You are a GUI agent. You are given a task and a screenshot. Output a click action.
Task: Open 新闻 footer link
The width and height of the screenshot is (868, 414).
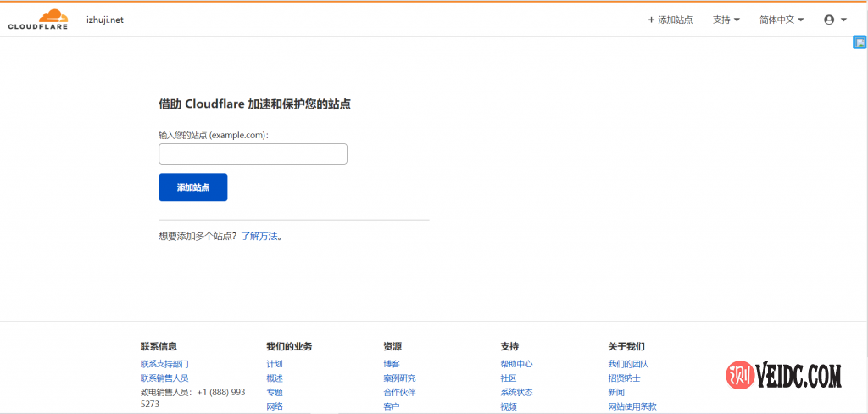coord(616,392)
